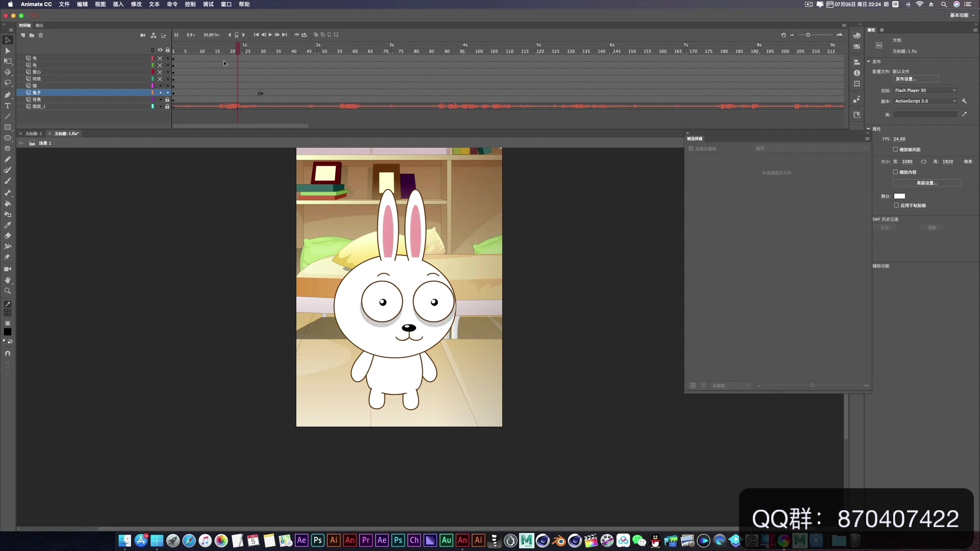The width and height of the screenshot is (980, 551).
Task: Toggle visibility of the 爱心 layer
Action: [x=160, y=72]
